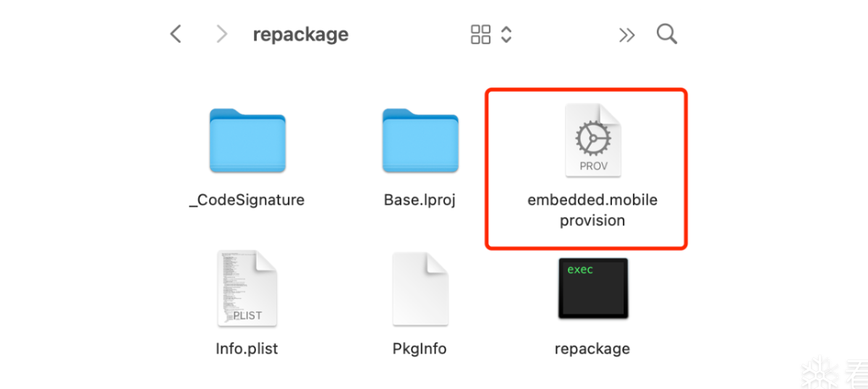The width and height of the screenshot is (868, 389).
Task: Click the snowflake watermark logo
Action: [x=820, y=372]
